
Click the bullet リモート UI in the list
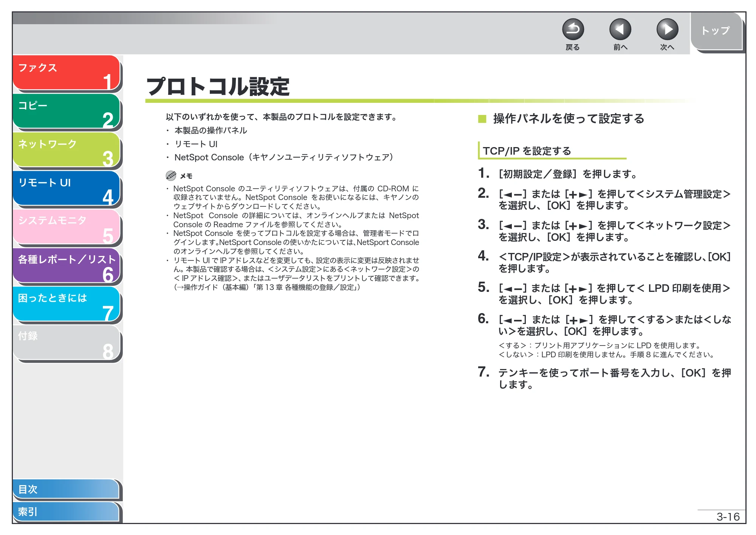[x=196, y=144]
